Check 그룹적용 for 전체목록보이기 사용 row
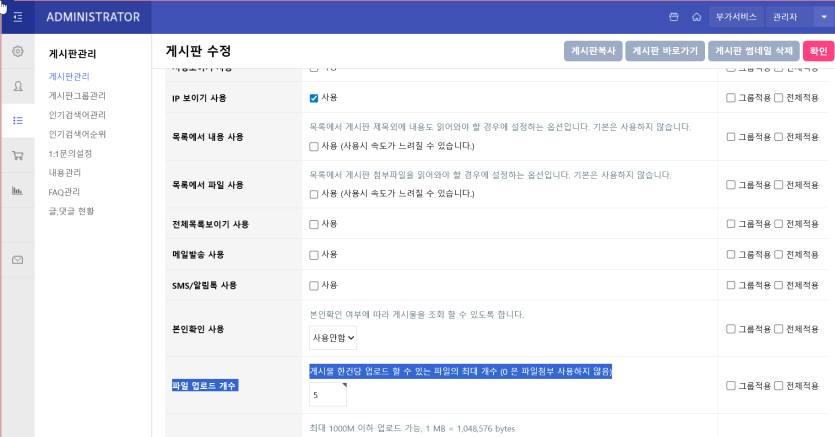 (731, 224)
